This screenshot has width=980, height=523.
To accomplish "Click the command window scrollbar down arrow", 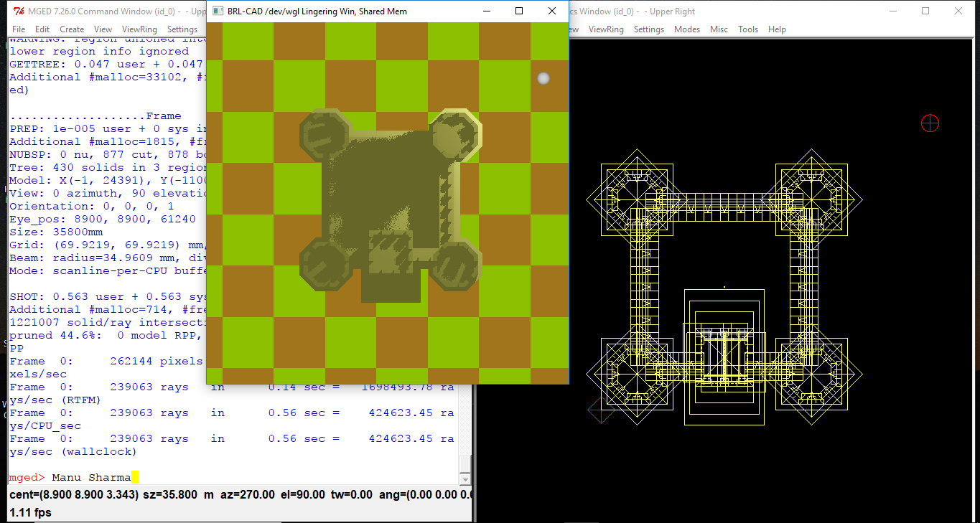I will 465,479.
